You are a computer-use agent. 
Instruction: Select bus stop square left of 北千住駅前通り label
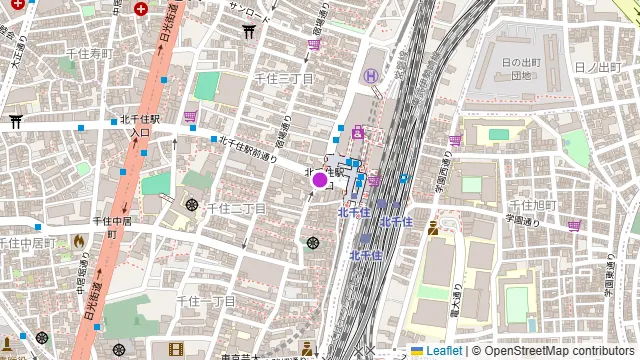(x=214, y=139)
